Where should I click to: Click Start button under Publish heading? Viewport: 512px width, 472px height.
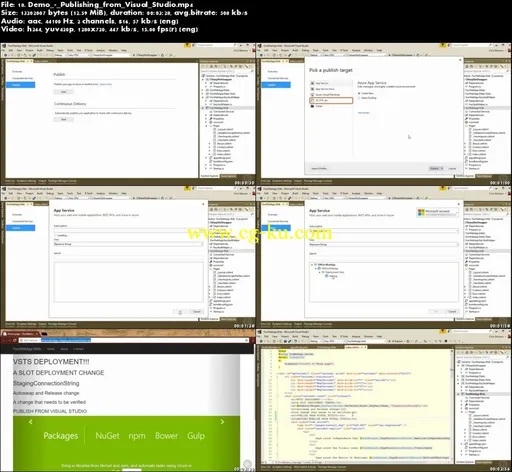(x=63, y=92)
